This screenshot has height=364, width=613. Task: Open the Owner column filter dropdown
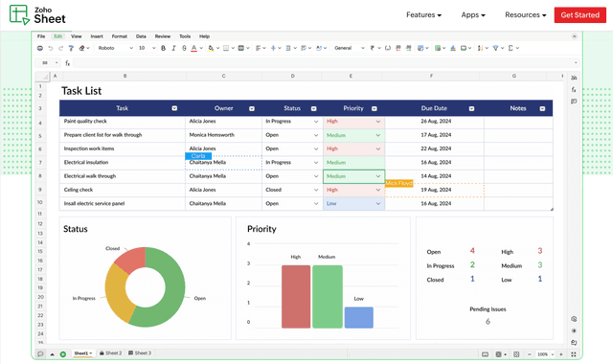coord(252,108)
